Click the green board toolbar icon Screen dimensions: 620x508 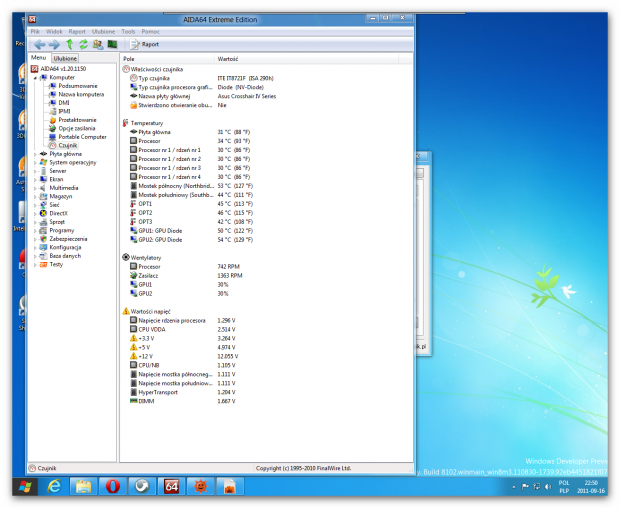(x=112, y=44)
